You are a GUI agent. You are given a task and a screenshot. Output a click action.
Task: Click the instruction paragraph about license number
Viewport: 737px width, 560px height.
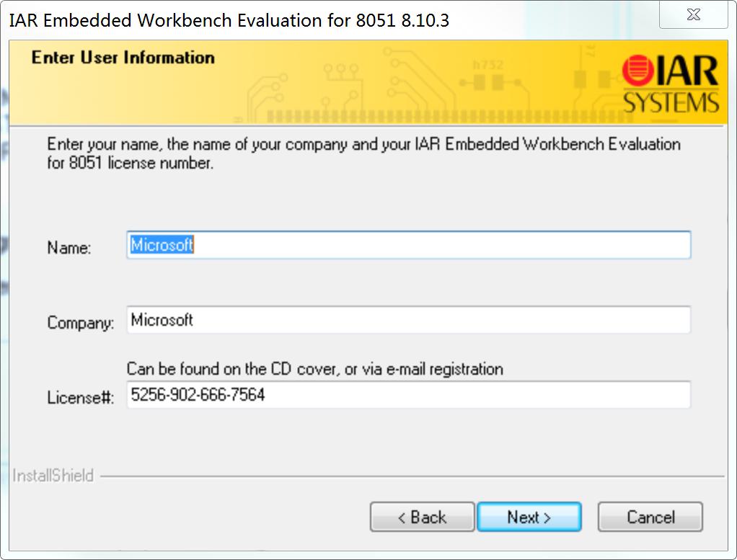point(363,153)
